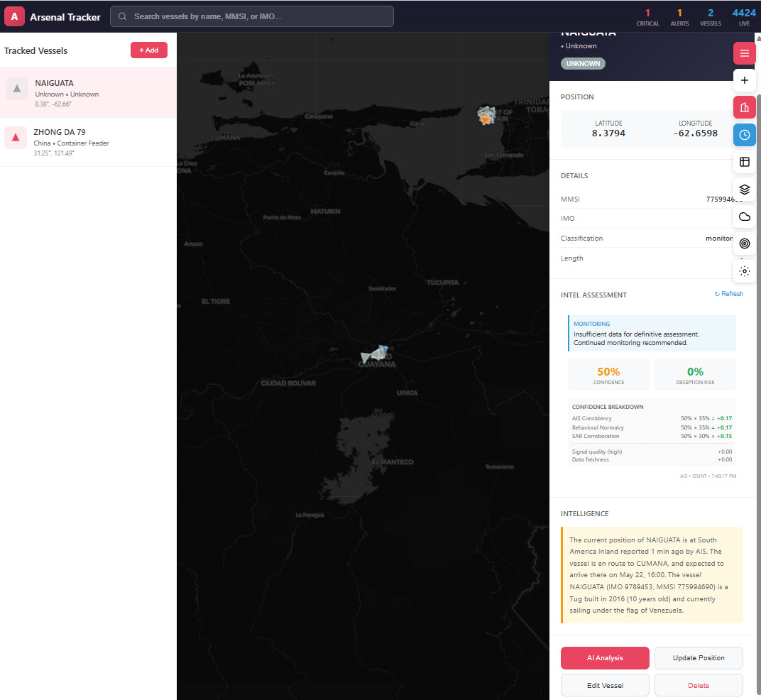The image size is (761, 700).
Task: Click the MMSI detail row
Action: click(652, 199)
